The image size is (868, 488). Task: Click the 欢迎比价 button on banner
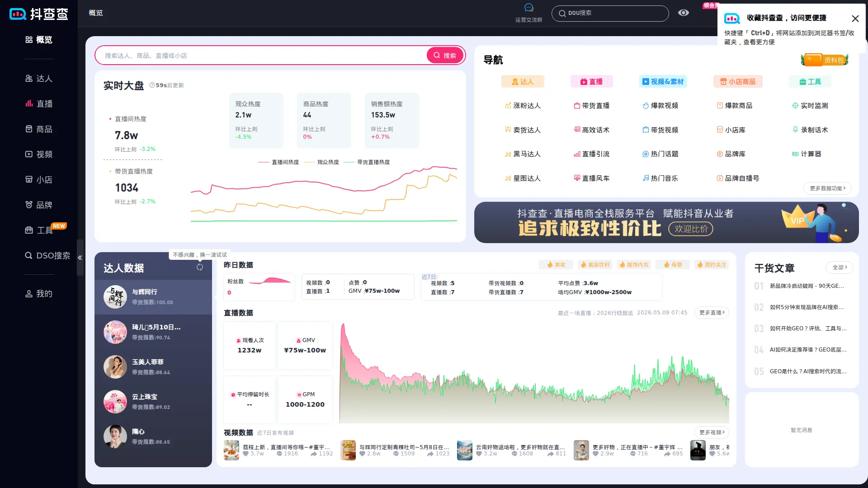[x=691, y=229]
